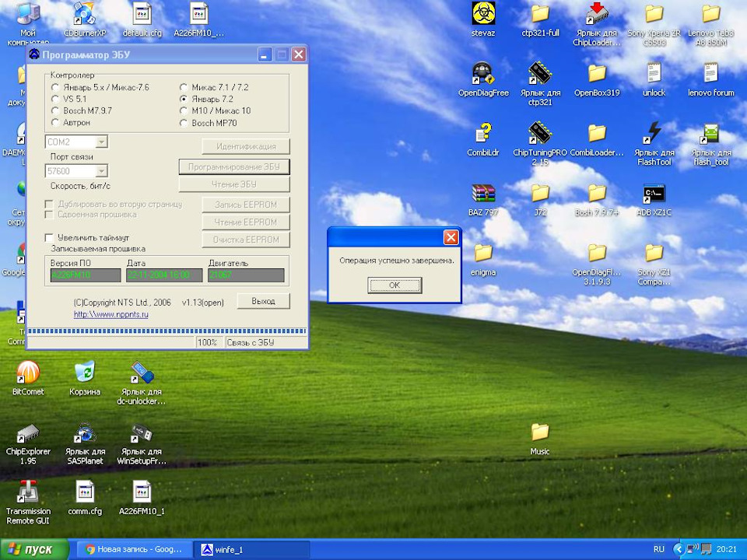747x560 pixels.
Task: Click OK in the success dialog
Action: pyautogui.click(x=395, y=285)
